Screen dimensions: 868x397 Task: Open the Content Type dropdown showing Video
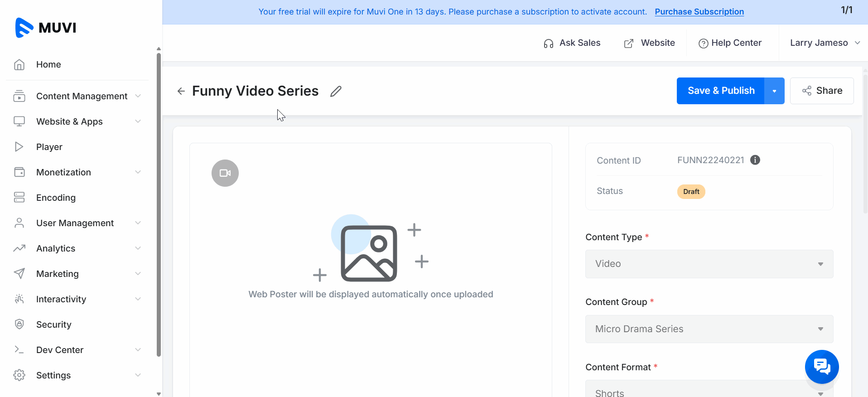709,264
